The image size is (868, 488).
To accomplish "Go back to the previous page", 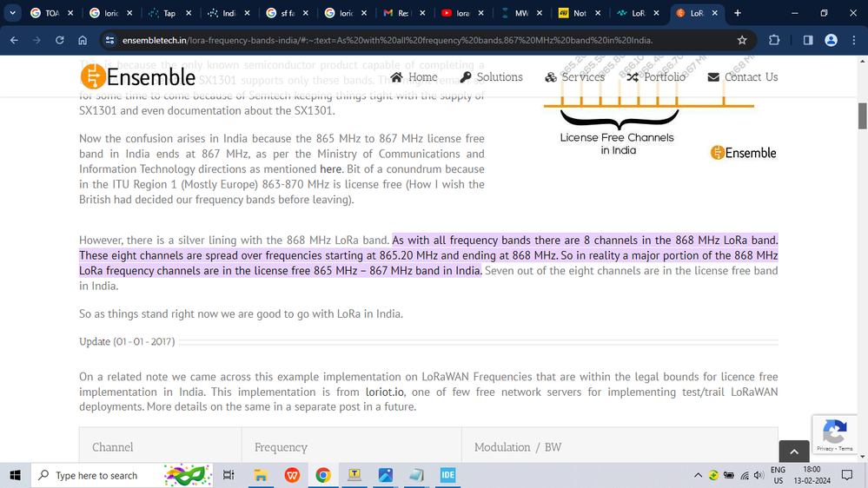I will pos(14,40).
